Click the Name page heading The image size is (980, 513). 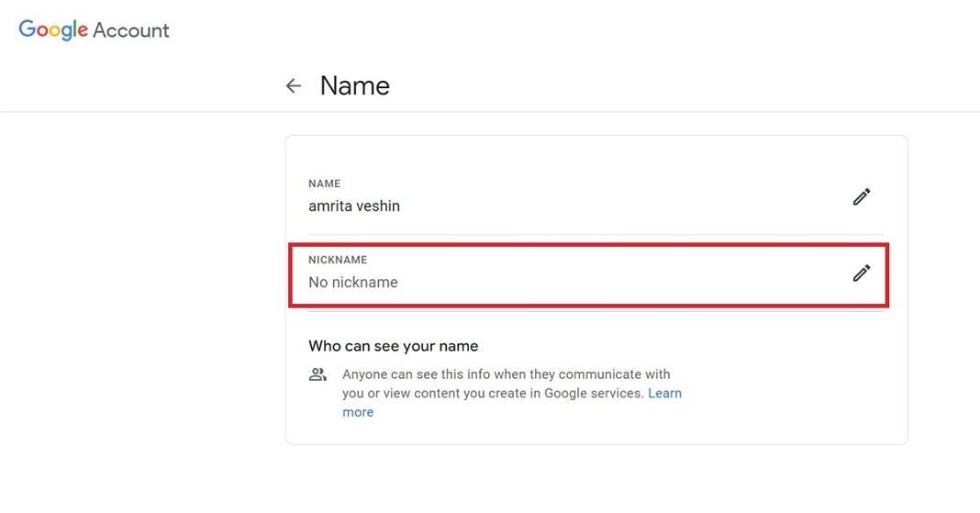pyautogui.click(x=354, y=86)
